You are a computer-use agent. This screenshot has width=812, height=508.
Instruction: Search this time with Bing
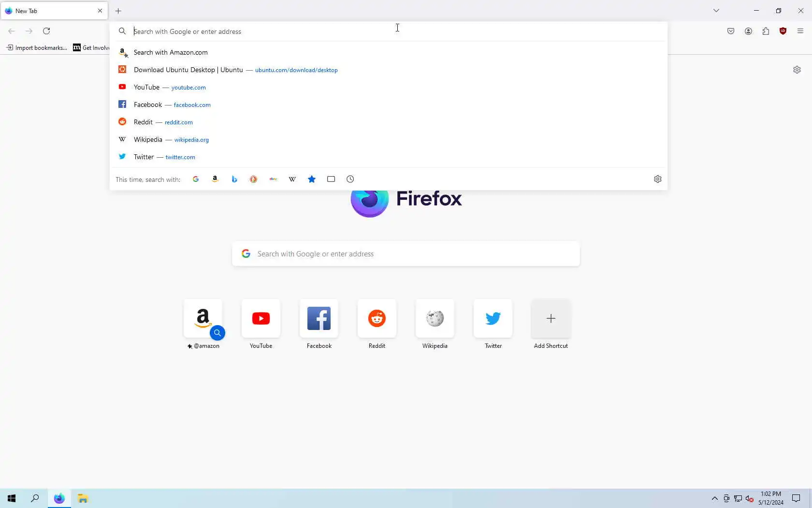pos(234,179)
